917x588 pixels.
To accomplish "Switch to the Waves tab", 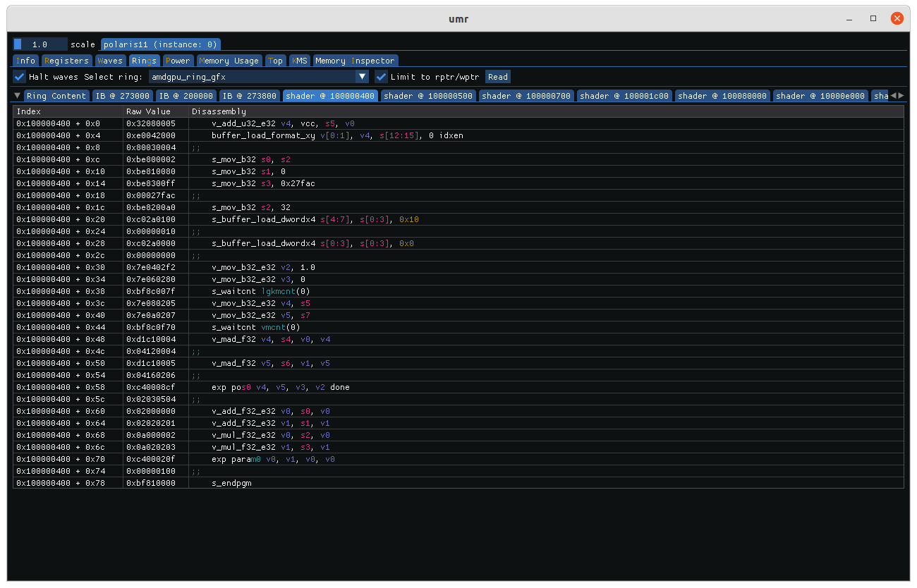I will [111, 61].
